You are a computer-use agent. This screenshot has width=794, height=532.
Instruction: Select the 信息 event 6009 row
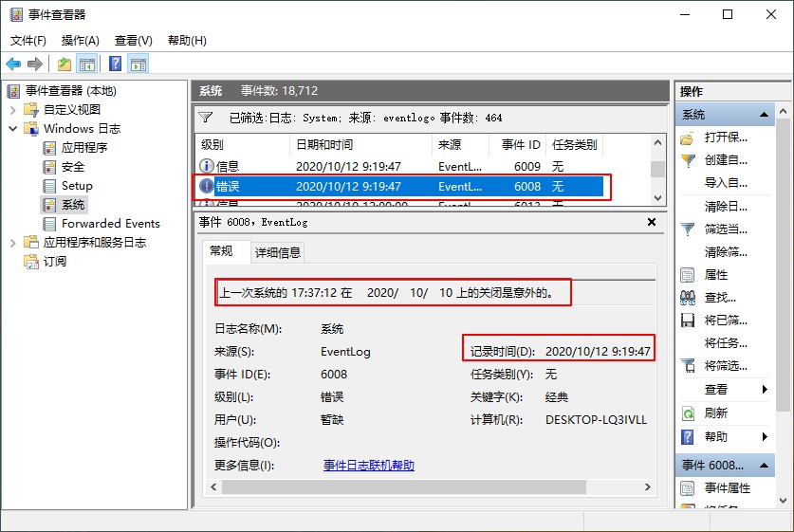tap(400, 167)
